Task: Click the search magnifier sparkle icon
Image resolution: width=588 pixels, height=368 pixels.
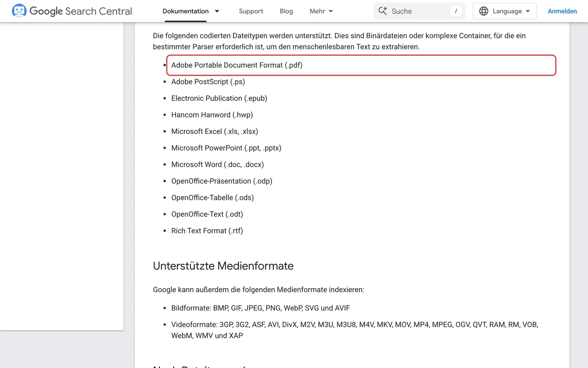Action: (383, 11)
